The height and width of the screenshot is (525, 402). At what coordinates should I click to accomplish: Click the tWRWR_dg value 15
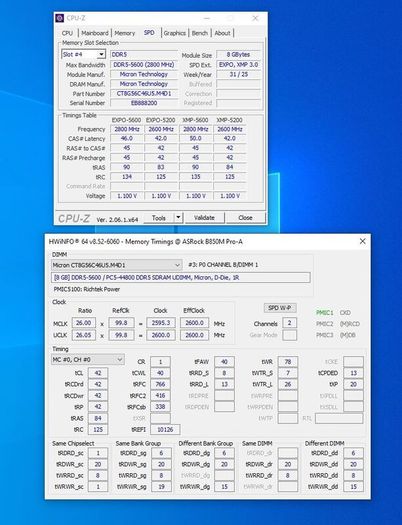coord(224,486)
